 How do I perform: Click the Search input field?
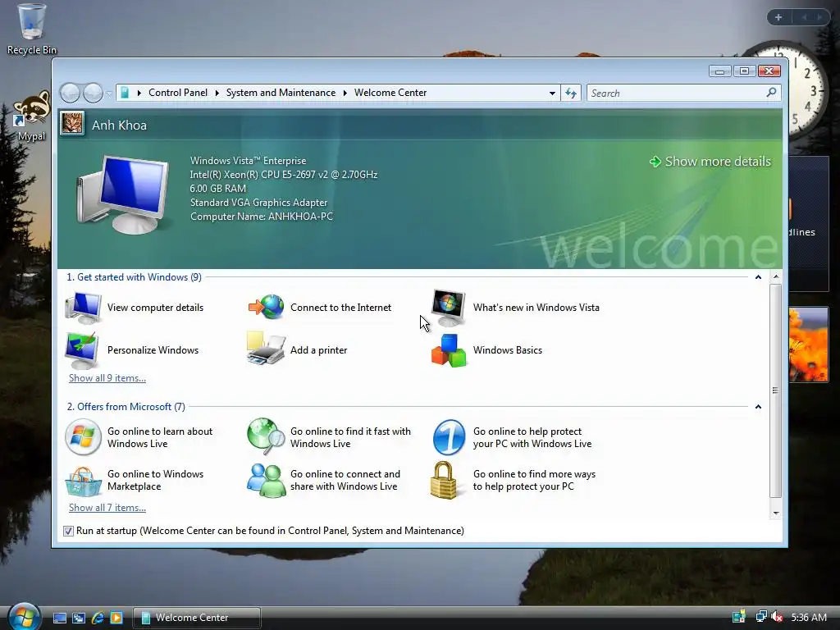[677, 94]
